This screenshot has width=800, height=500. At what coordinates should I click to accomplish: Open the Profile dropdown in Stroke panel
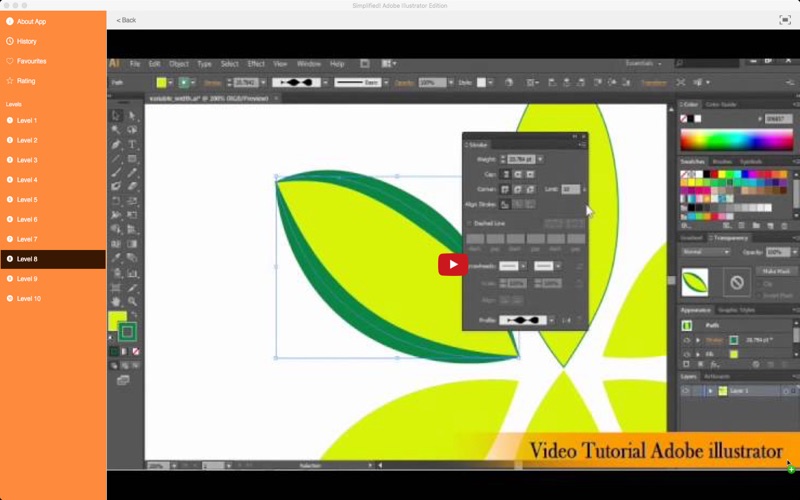click(552, 320)
